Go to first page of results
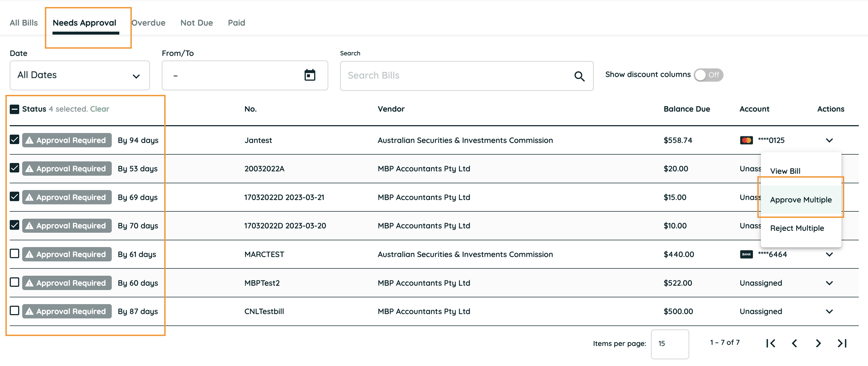Image resolution: width=868 pixels, height=366 pixels. tap(770, 343)
